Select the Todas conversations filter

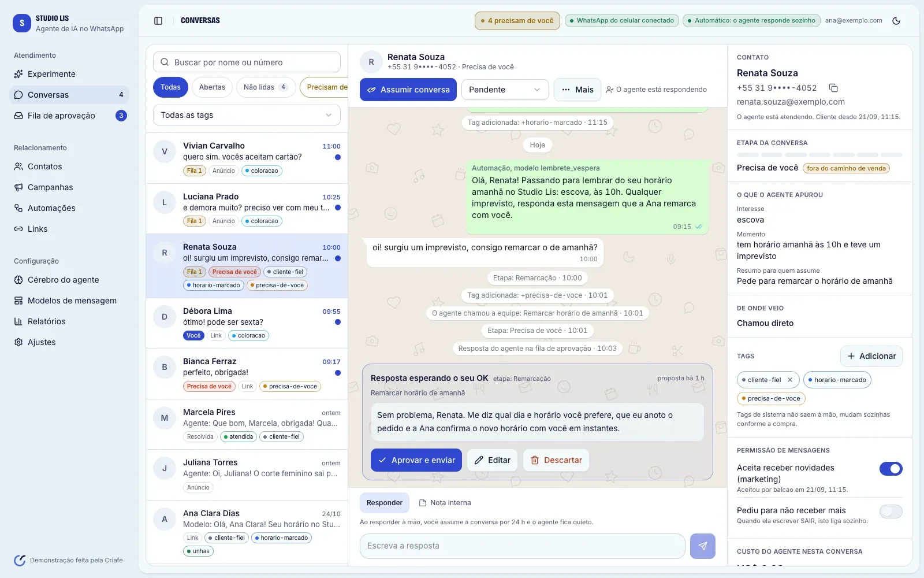click(x=170, y=87)
